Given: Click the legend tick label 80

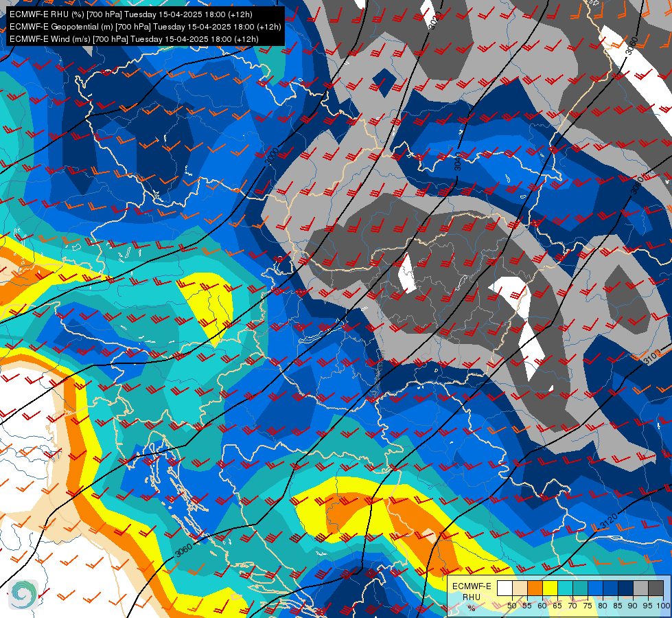Looking at the screenshot, I should [x=603, y=606].
